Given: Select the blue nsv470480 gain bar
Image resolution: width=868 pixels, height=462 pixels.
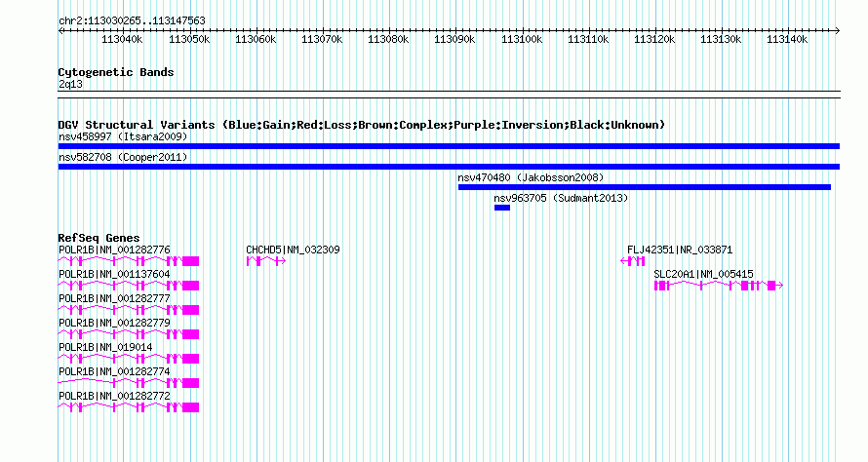Looking at the screenshot, I should (645, 187).
